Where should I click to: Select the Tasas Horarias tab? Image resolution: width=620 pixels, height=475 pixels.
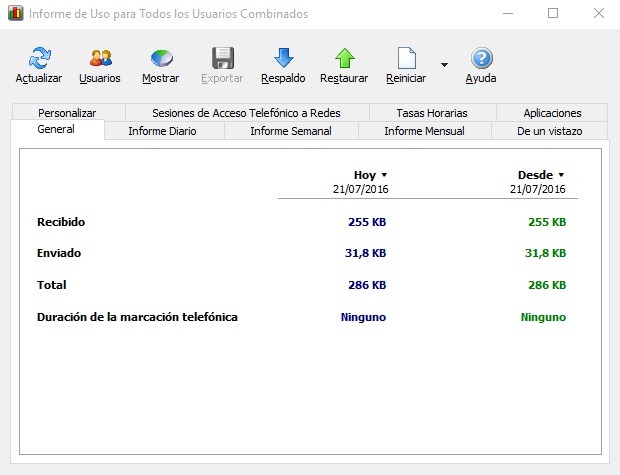(431, 113)
